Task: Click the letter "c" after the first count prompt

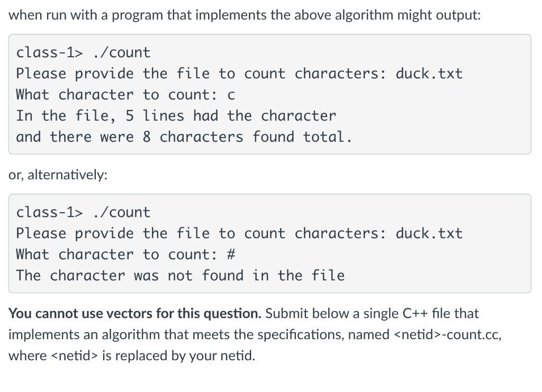Action: click(x=231, y=95)
